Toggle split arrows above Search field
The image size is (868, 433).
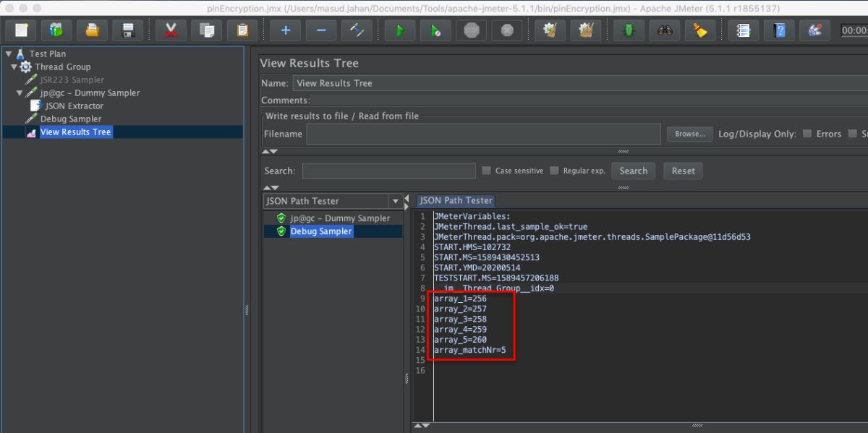(269, 152)
